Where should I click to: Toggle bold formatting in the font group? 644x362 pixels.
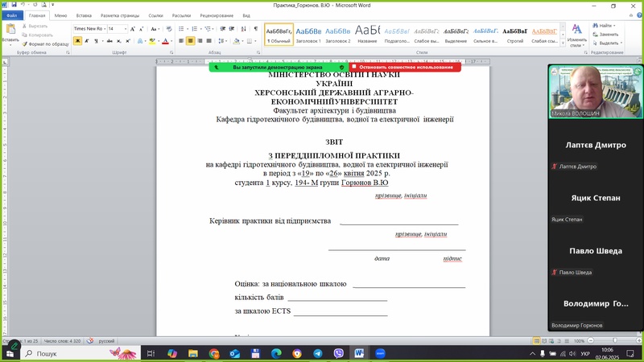coord(77,41)
